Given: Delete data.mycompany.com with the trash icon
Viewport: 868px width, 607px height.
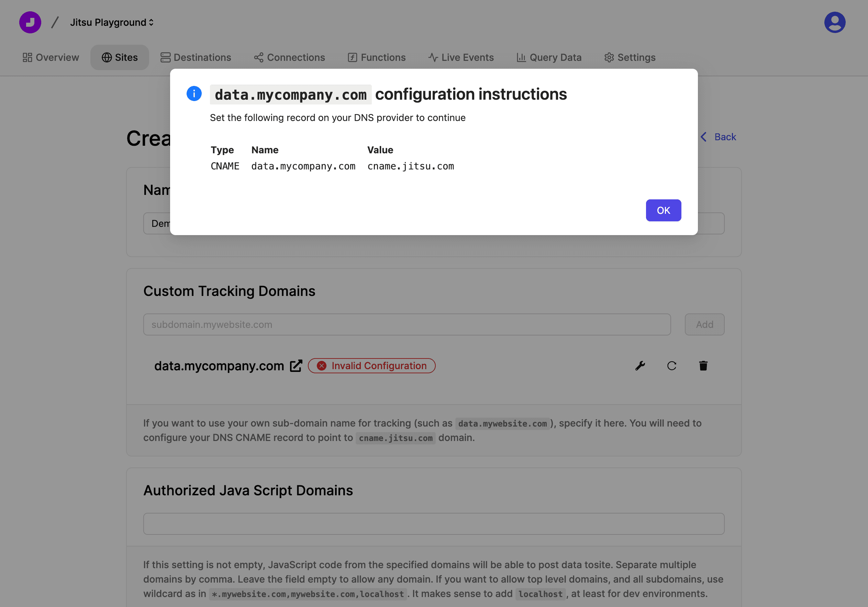Looking at the screenshot, I should pyautogui.click(x=703, y=366).
